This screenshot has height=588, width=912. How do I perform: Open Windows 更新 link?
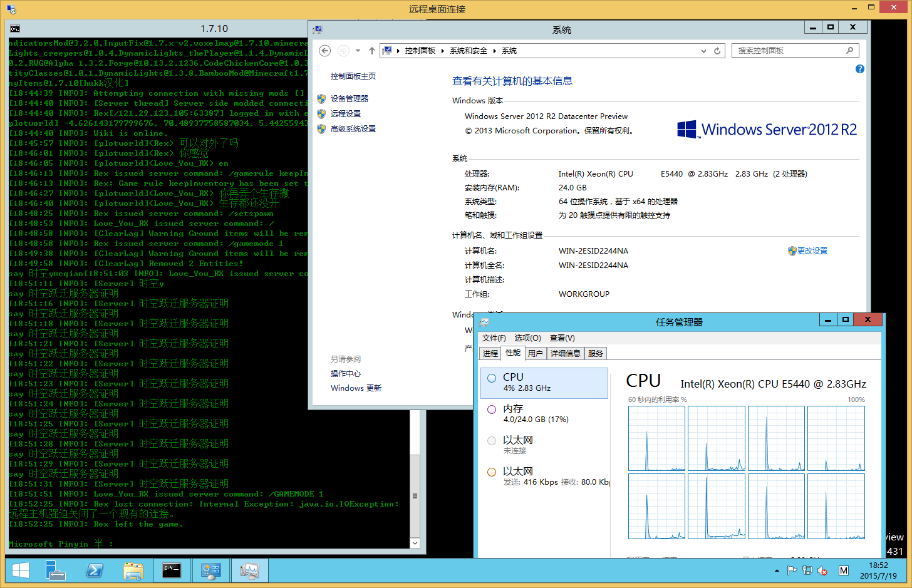(x=356, y=388)
